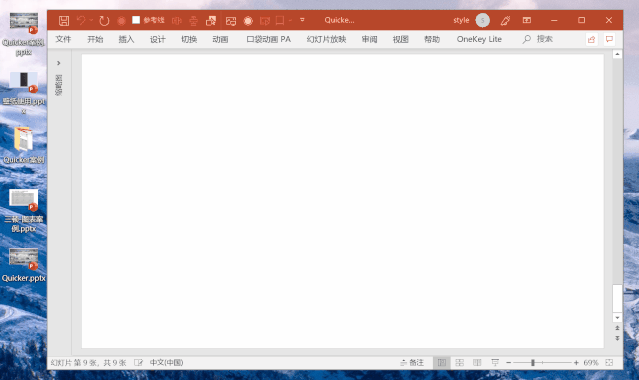The height and width of the screenshot is (380, 639).
Task: Go to previous slide double-arrow button
Action: pos(617,328)
